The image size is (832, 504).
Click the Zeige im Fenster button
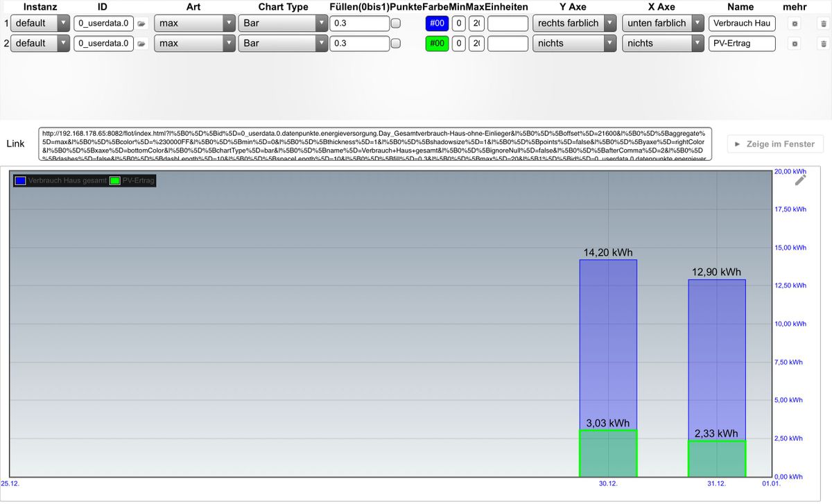point(775,144)
